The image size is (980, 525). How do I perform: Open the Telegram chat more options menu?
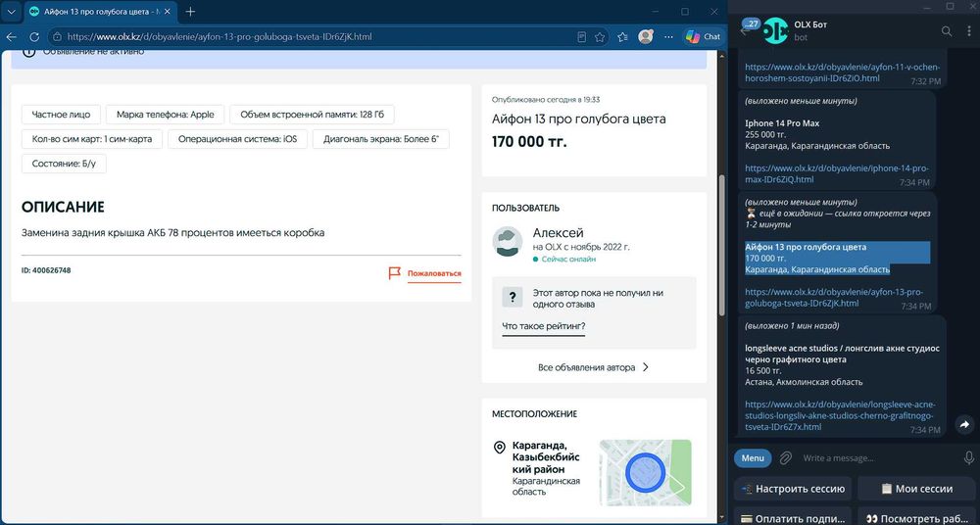click(x=968, y=30)
